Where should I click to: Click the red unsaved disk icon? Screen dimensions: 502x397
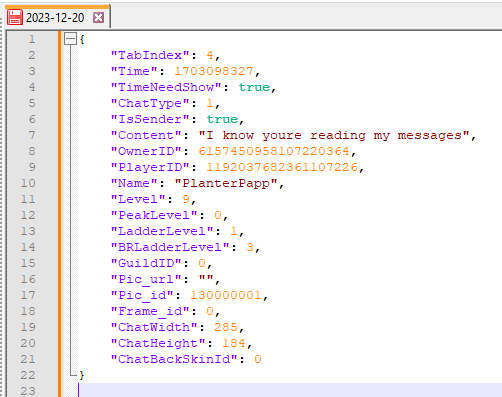(x=15, y=17)
